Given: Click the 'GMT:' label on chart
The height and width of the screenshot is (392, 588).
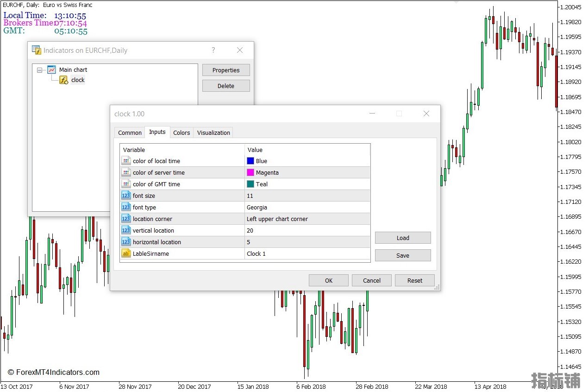Looking at the screenshot, I should 14,31.
